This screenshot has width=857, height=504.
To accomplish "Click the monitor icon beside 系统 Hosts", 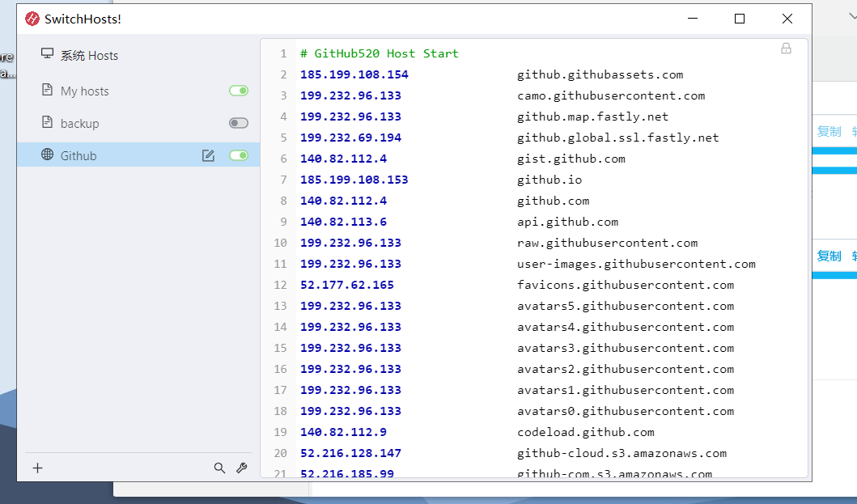I will pos(48,53).
